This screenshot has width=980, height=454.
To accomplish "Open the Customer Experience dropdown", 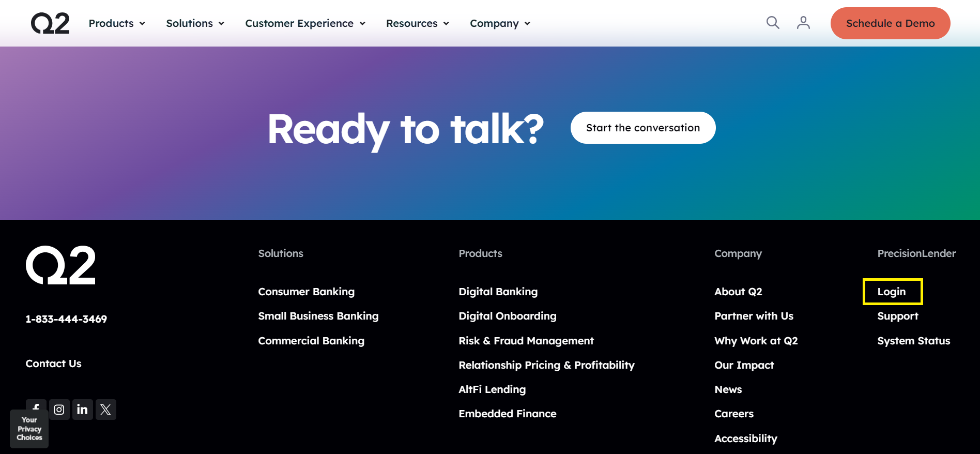I will click(305, 23).
